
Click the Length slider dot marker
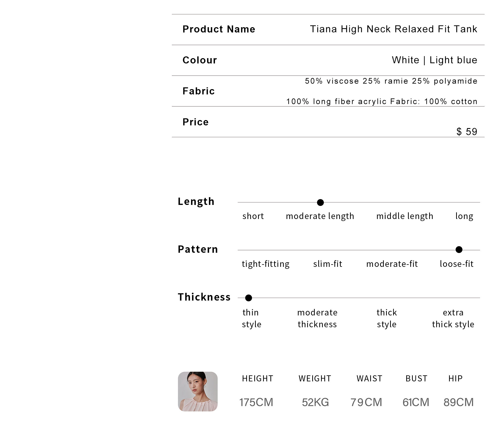pos(320,202)
